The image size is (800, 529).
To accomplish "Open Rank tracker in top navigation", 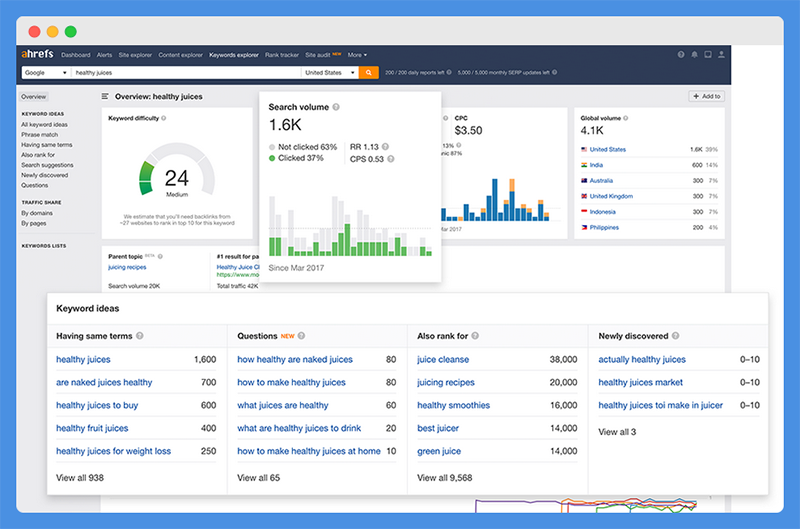I will coord(282,55).
